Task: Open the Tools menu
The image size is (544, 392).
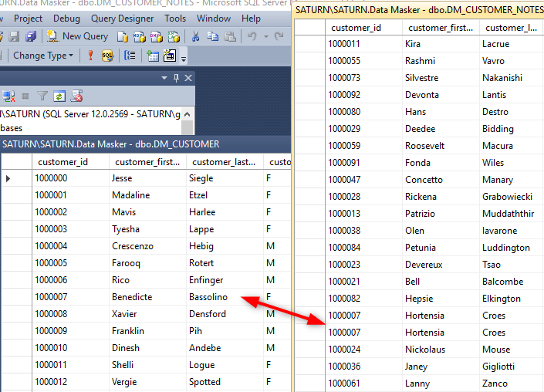Action: point(175,19)
